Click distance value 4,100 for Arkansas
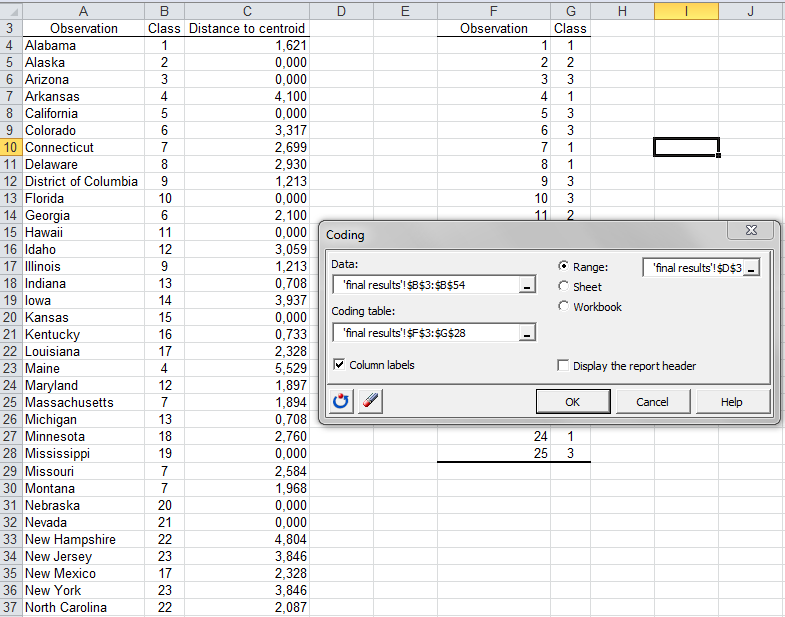Viewport: 785px width, 617px height. pyautogui.click(x=247, y=96)
